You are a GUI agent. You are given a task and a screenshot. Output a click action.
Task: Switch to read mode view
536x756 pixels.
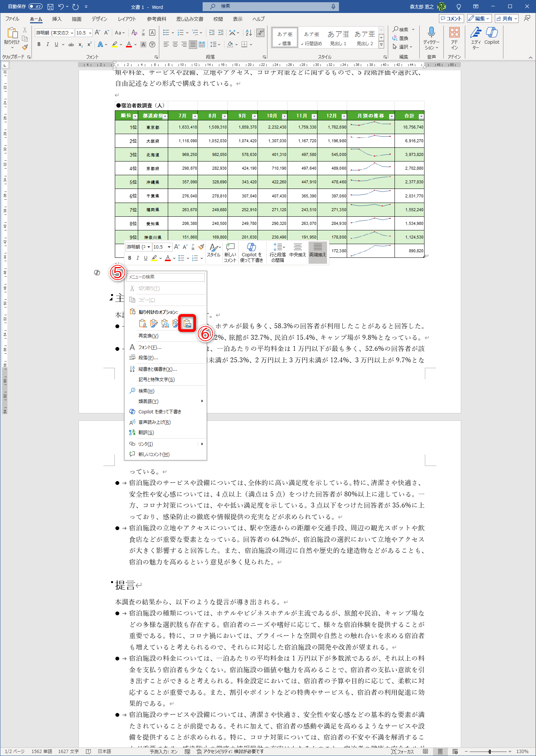click(x=426, y=752)
